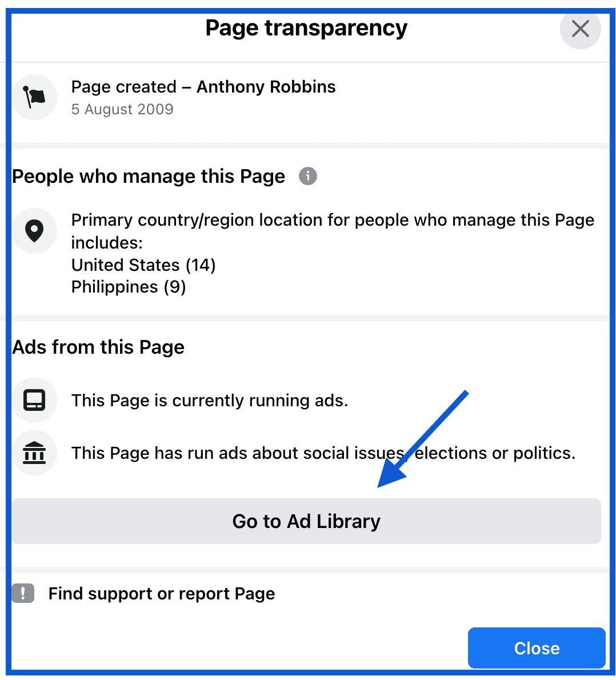Open Find support or report Page
The image size is (616, 680).
(161, 593)
